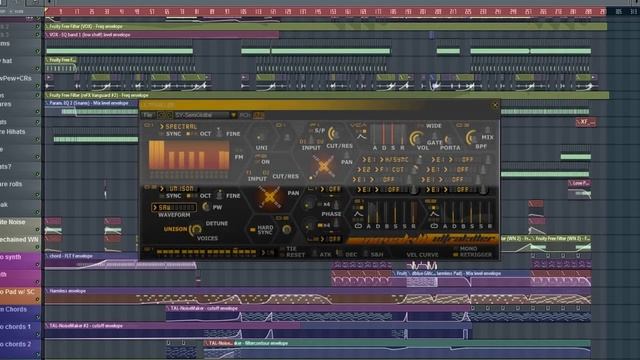Click bar 9 on the playlist timeline ruler
The width and height of the screenshot is (640, 360).
[61, 12]
